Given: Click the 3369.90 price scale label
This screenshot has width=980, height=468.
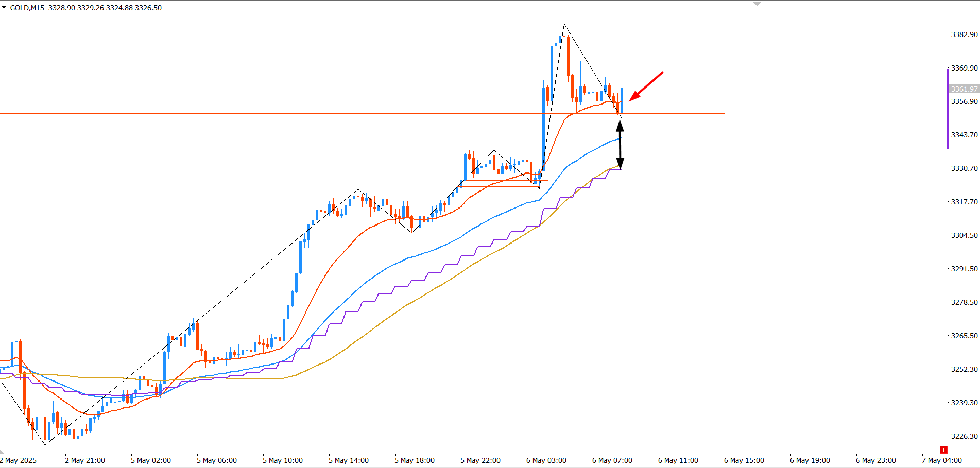Looking at the screenshot, I should coord(964,68).
